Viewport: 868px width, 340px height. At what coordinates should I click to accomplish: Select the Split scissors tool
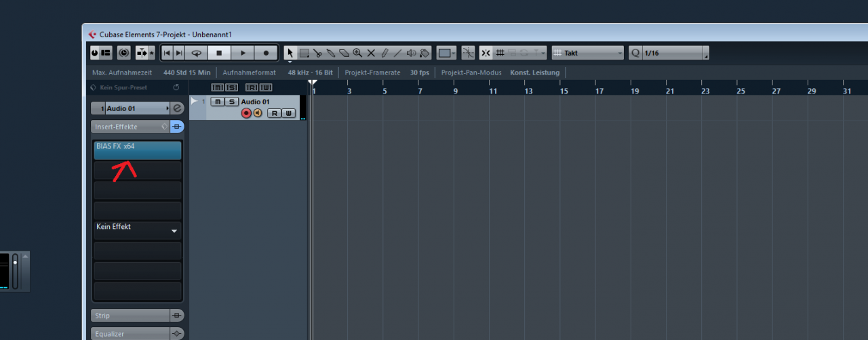tap(317, 53)
